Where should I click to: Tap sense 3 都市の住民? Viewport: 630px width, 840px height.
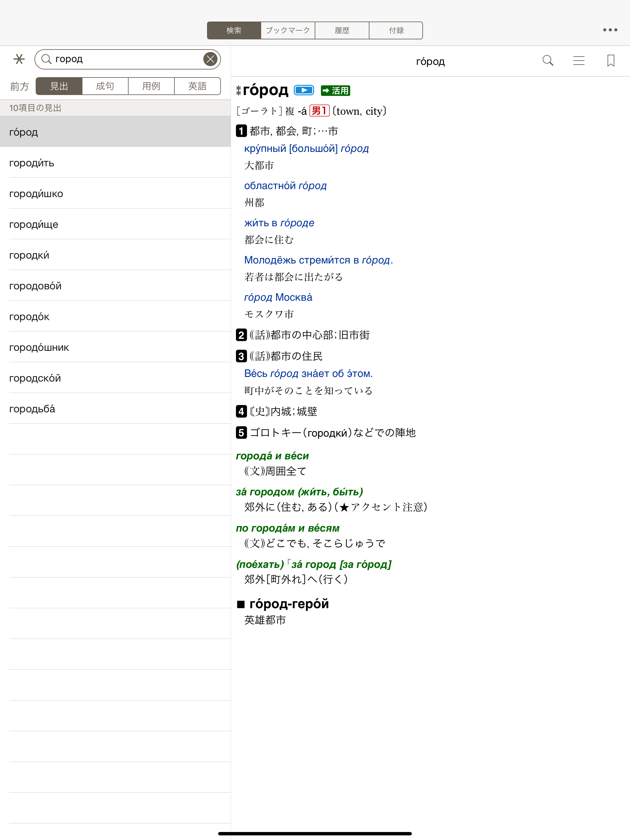286,356
